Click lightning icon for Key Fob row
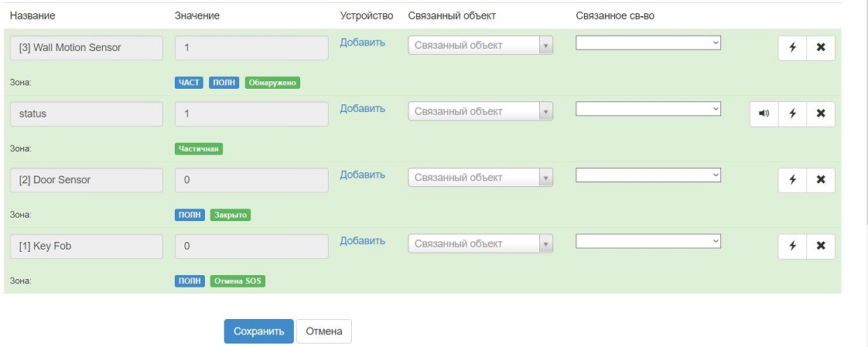This screenshot has width=868, height=347. click(792, 247)
